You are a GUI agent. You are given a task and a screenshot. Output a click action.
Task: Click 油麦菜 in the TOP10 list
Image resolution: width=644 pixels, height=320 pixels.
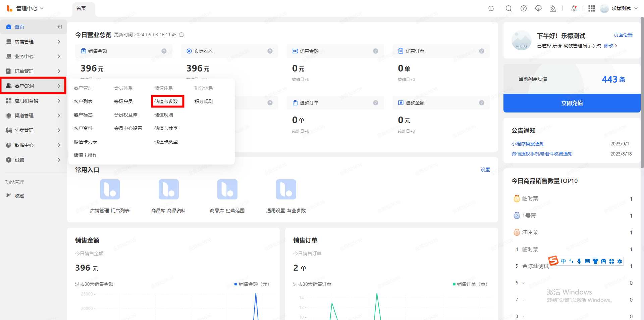click(x=530, y=232)
